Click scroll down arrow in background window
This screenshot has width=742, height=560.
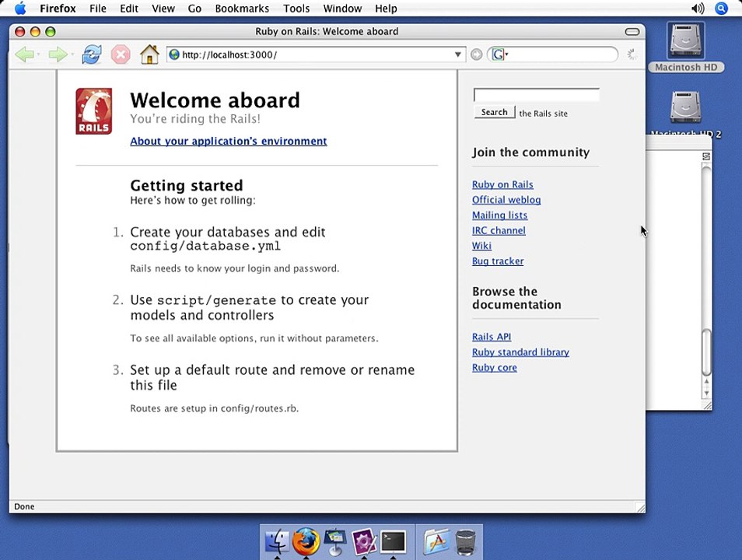(x=706, y=393)
